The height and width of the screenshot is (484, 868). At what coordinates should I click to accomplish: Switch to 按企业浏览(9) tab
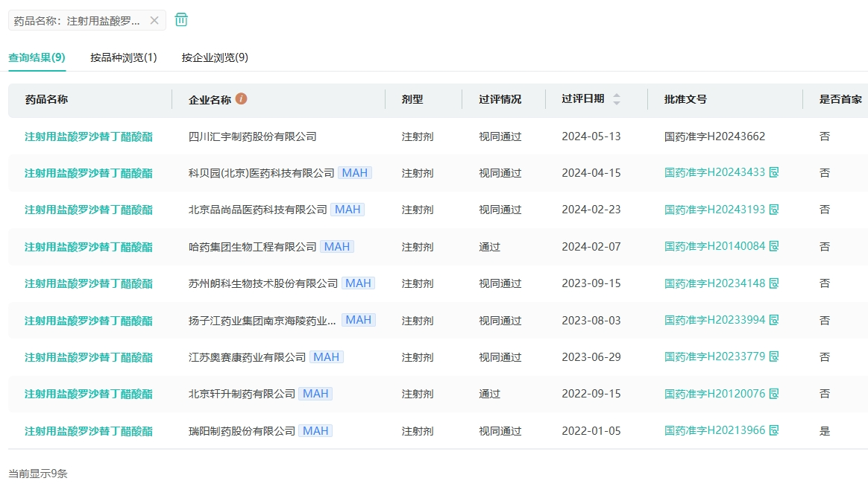pyautogui.click(x=215, y=57)
